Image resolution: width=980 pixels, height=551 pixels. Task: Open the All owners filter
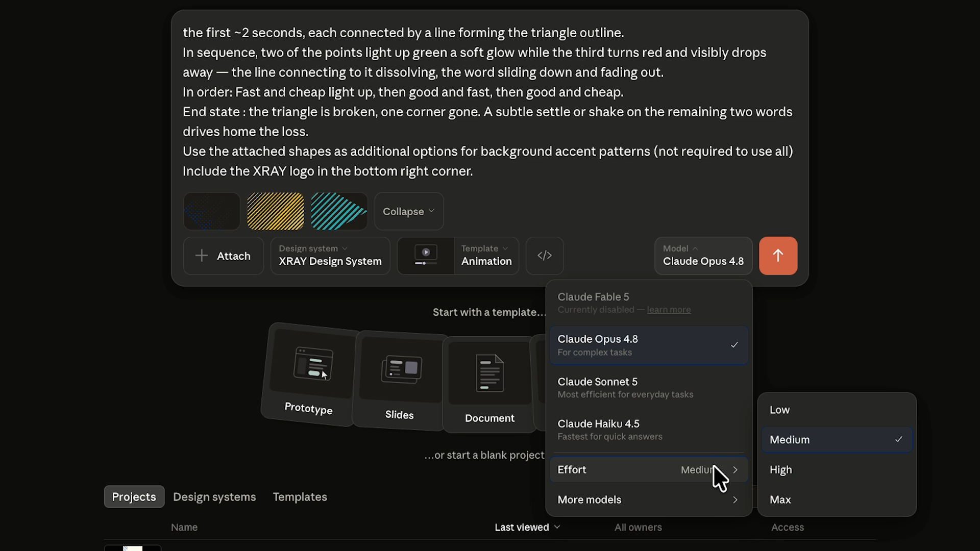(638, 528)
